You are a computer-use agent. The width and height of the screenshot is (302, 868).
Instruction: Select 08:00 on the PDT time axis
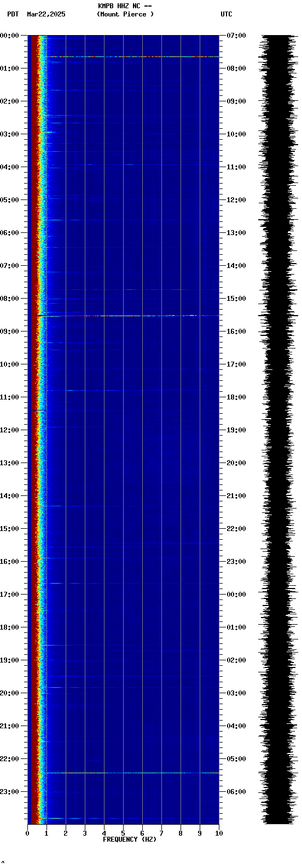point(9,299)
